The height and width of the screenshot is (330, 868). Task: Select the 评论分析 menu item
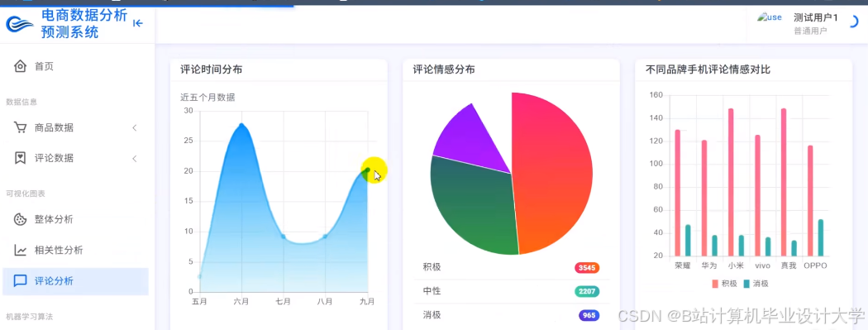pyautogui.click(x=75, y=281)
